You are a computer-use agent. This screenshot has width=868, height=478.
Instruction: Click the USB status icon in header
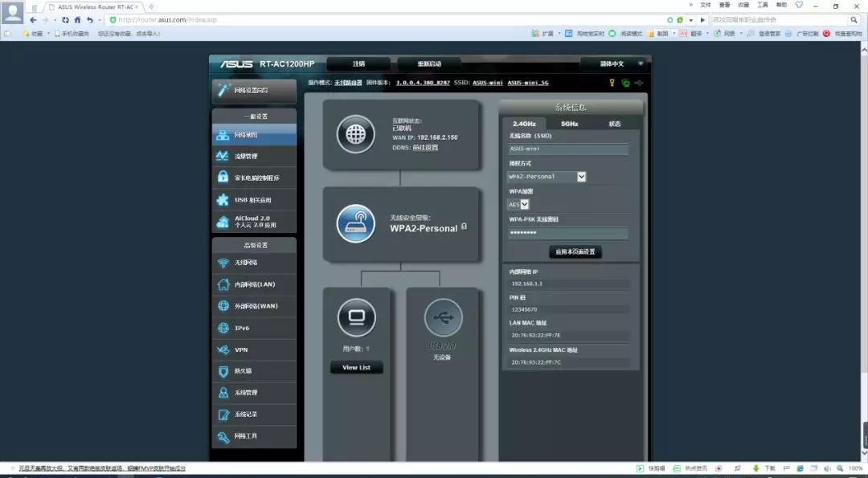tap(639, 83)
